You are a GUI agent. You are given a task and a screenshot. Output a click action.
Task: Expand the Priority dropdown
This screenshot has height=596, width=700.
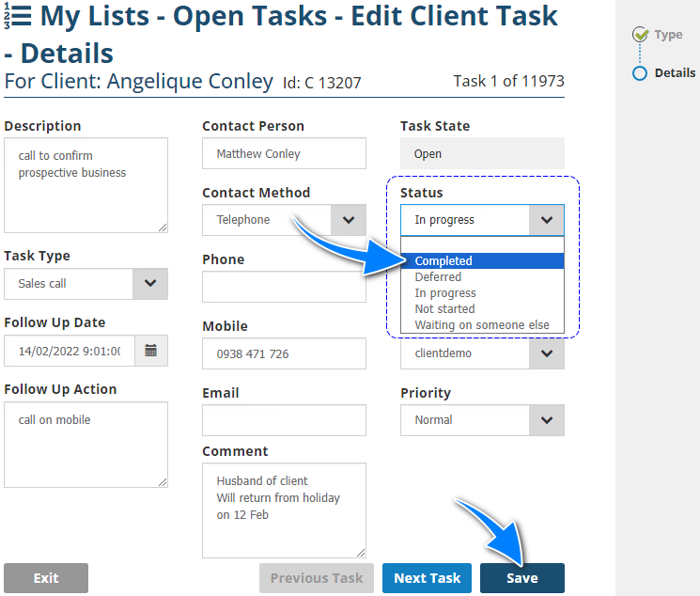[547, 420]
